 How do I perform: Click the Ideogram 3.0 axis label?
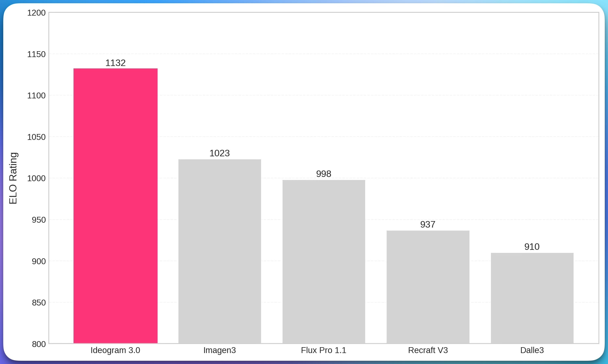[115, 350]
